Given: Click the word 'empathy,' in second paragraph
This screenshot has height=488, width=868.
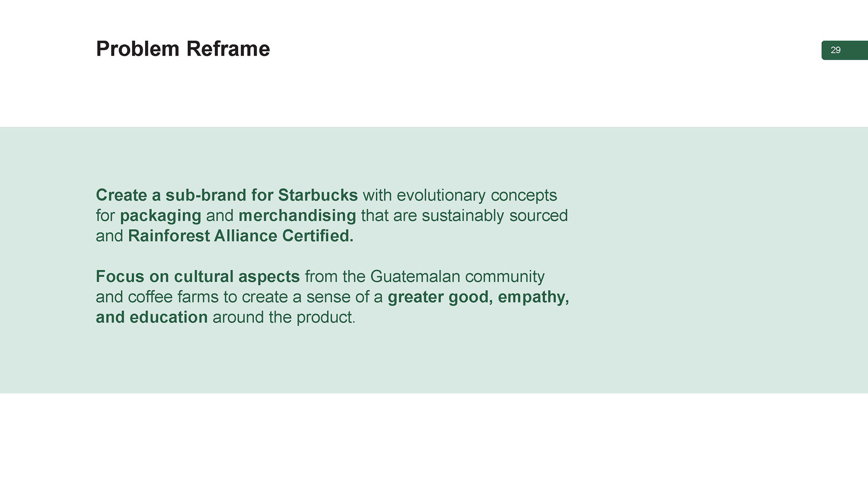Looking at the screenshot, I should click(x=533, y=297).
